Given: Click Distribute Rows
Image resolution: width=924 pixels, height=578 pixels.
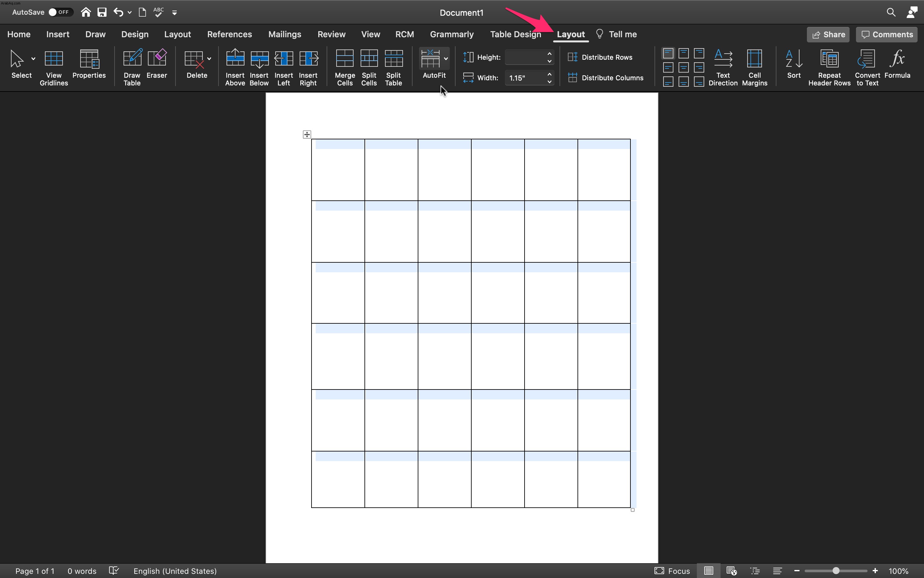Looking at the screenshot, I should (x=600, y=57).
